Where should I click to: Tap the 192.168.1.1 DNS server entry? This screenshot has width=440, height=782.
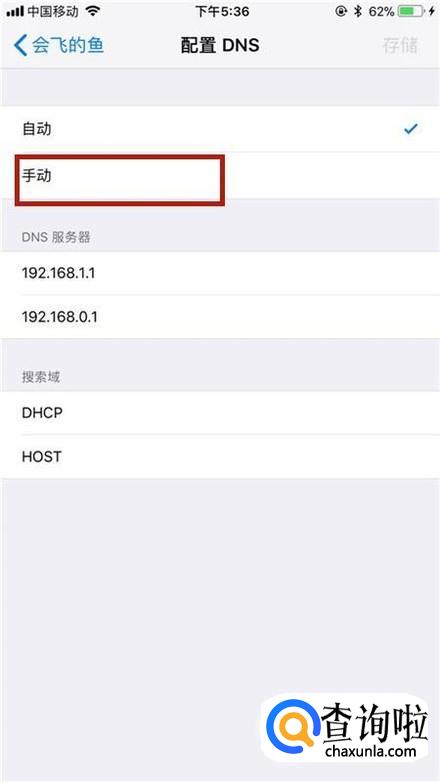click(x=220, y=273)
